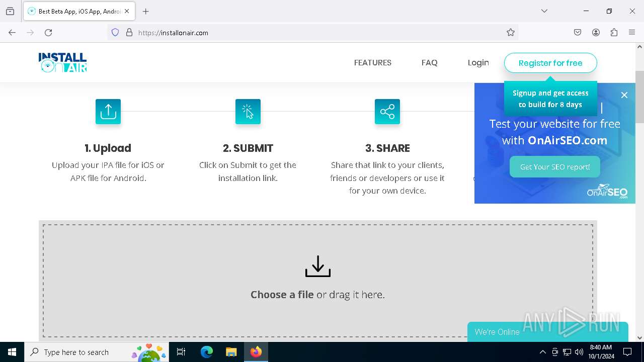Close the InstallOnAir browser tab

[x=127, y=11]
